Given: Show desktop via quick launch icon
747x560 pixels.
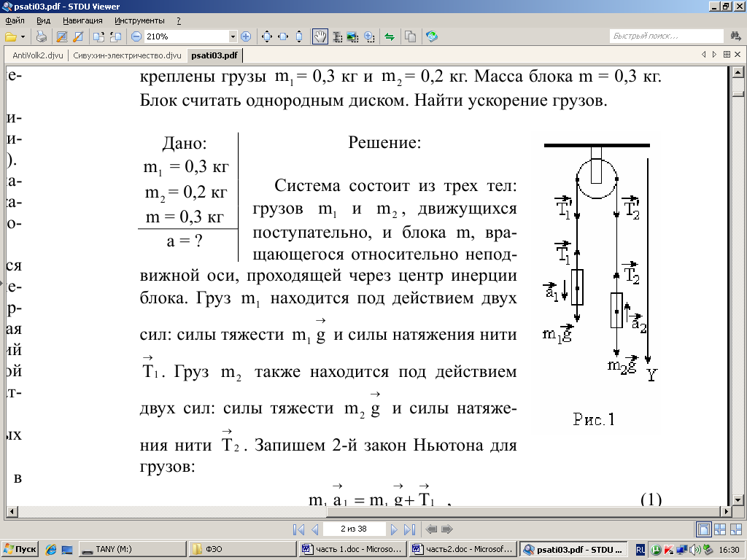Looking at the screenshot, I should (67, 550).
